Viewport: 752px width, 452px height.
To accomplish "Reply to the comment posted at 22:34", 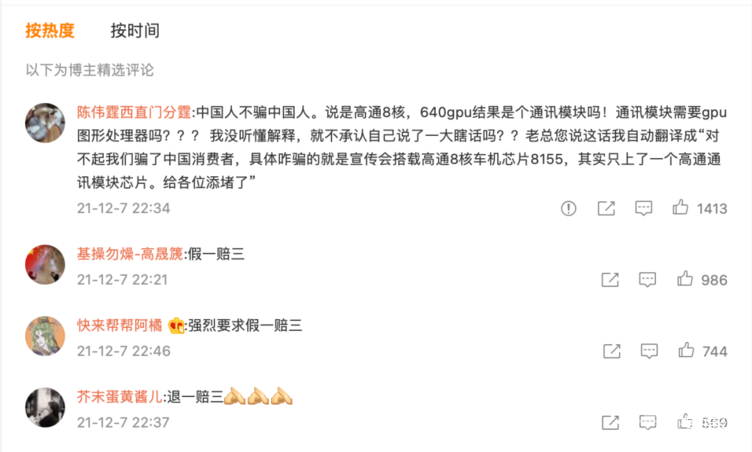I will tap(644, 208).
